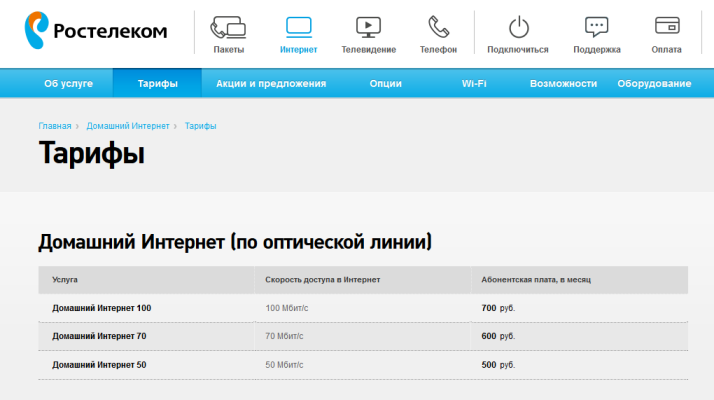Click the Rostelecom logo
This screenshot has height=400, width=714.
96,30
